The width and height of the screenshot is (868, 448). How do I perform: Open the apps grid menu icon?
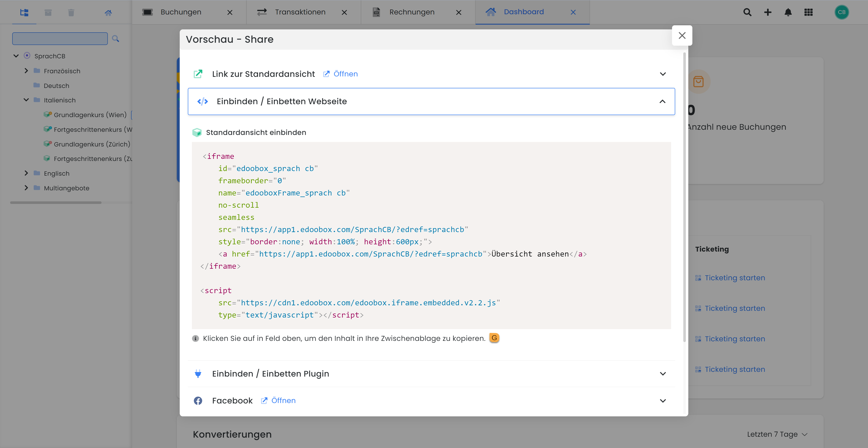(808, 12)
